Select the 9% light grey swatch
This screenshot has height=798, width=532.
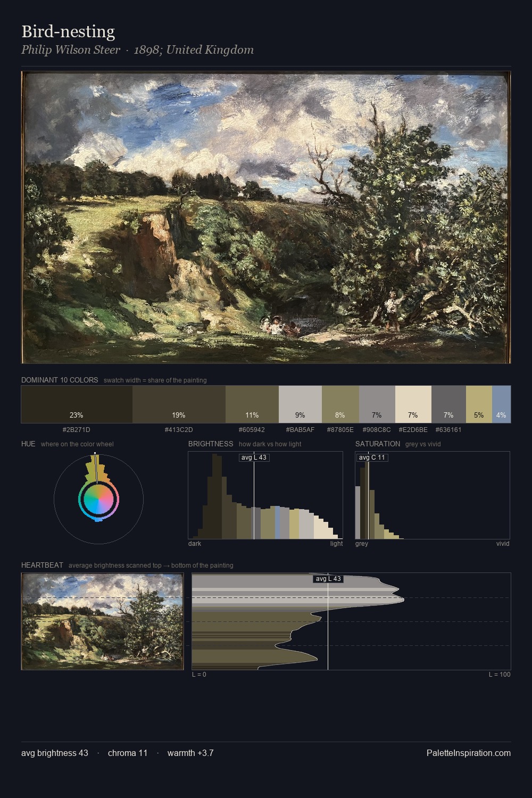click(300, 404)
